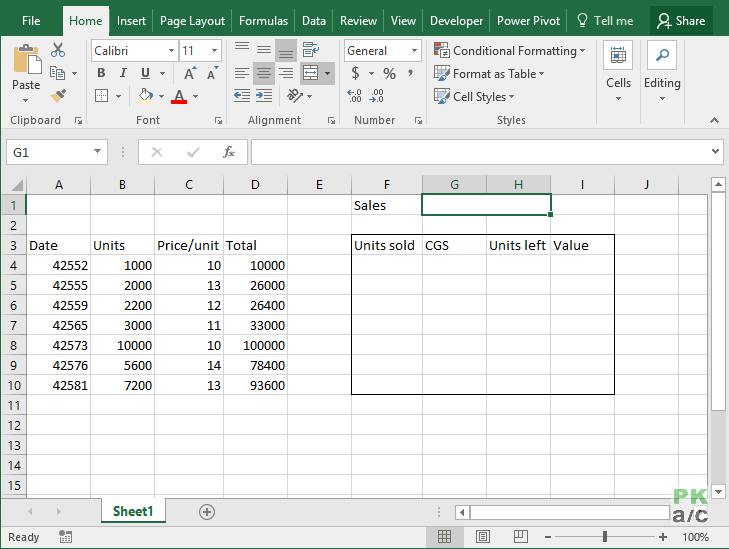Toggle Underline formatting

click(x=146, y=73)
